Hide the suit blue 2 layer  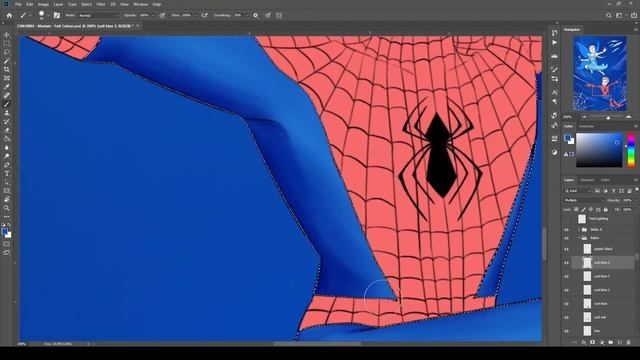(567, 276)
